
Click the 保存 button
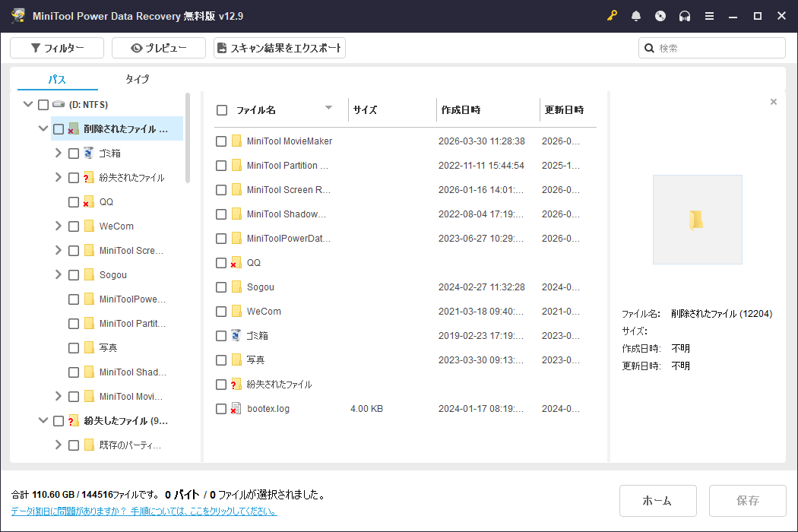click(748, 501)
